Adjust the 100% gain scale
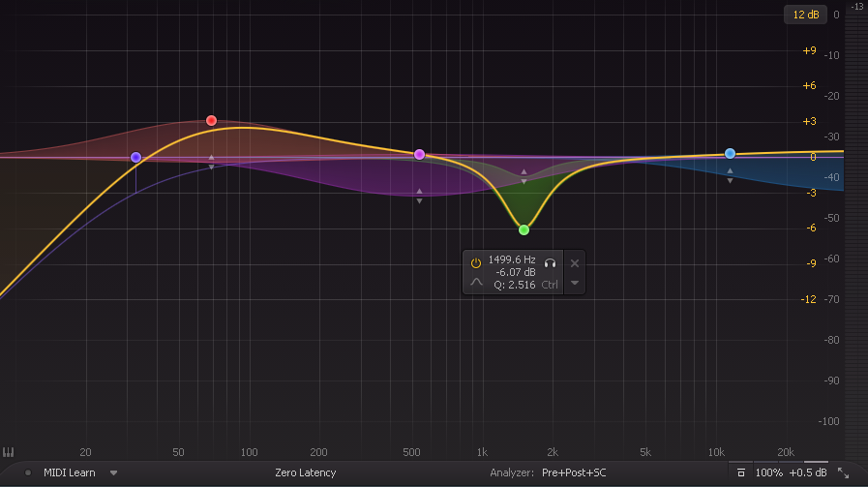 [769, 472]
